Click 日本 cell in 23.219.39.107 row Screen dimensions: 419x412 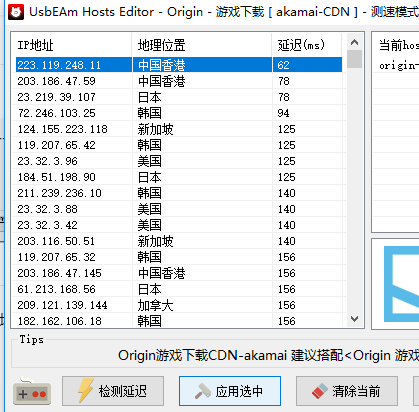[x=150, y=97]
